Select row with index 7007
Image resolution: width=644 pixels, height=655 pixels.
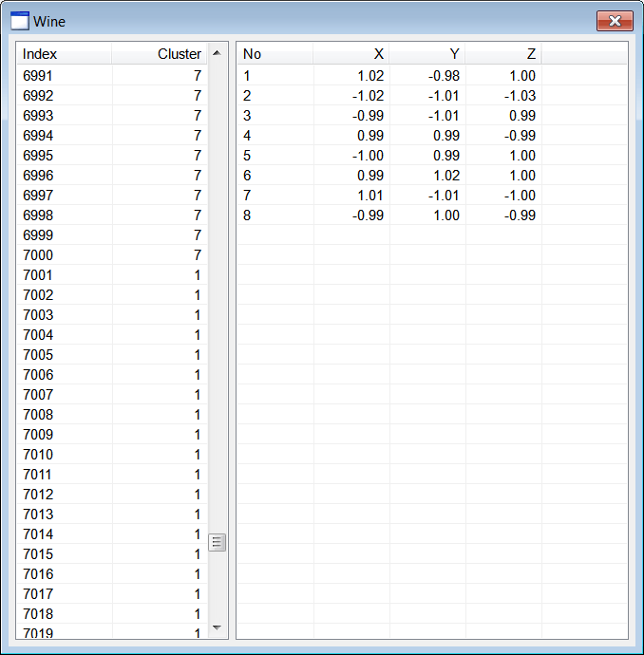[112, 394]
